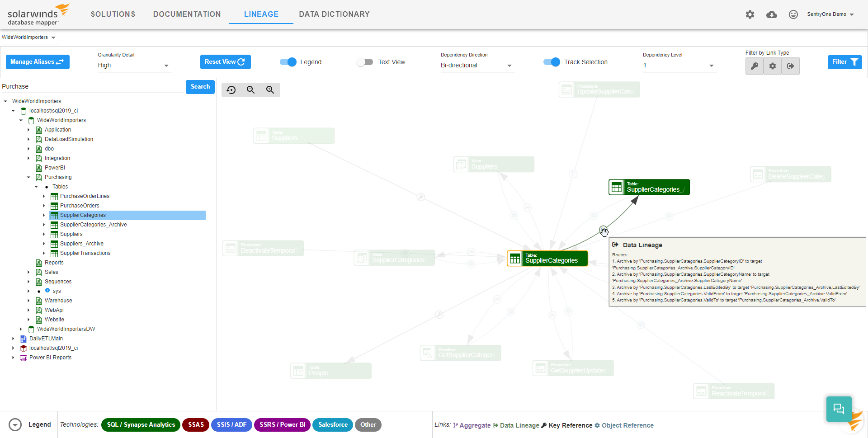This screenshot has height=438, width=868.
Task: Select the PowerBI schema in the tree
Action: [x=55, y=168]
